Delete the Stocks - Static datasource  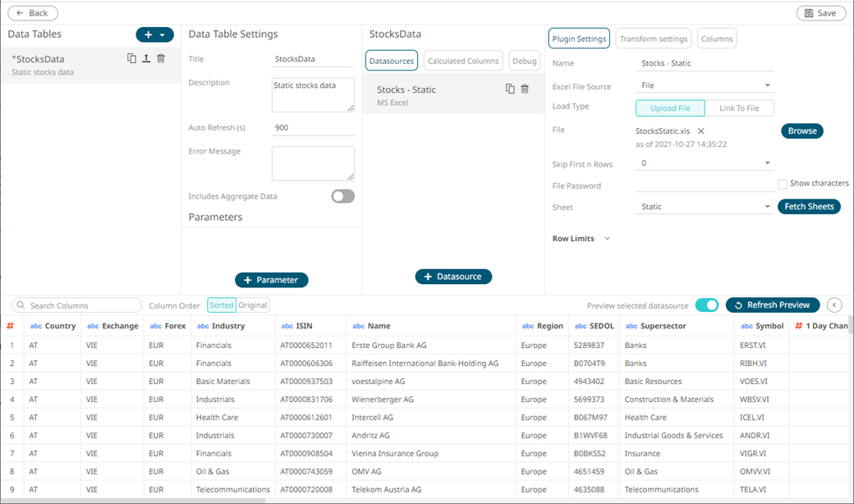point(525,89)
